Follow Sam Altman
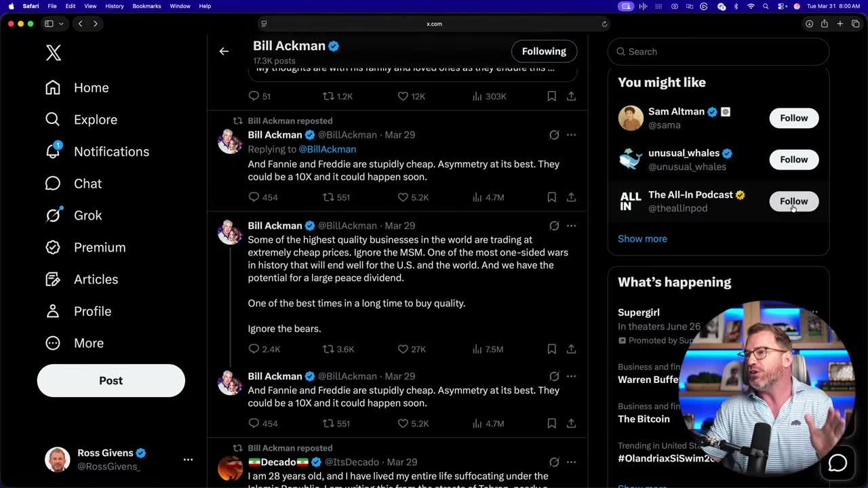868x488 pixels. (793, 118)
